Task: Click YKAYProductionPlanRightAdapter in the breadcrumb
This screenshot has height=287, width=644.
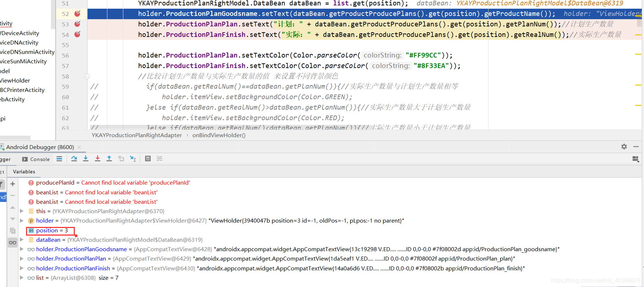Action: [137, 135]
